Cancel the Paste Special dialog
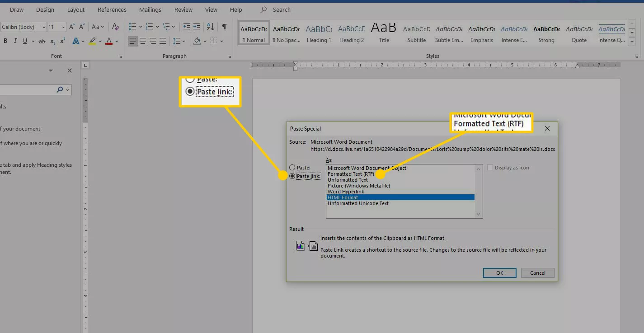Image resolution: width=644 pixels, height=333 pixels. point(538,273)
